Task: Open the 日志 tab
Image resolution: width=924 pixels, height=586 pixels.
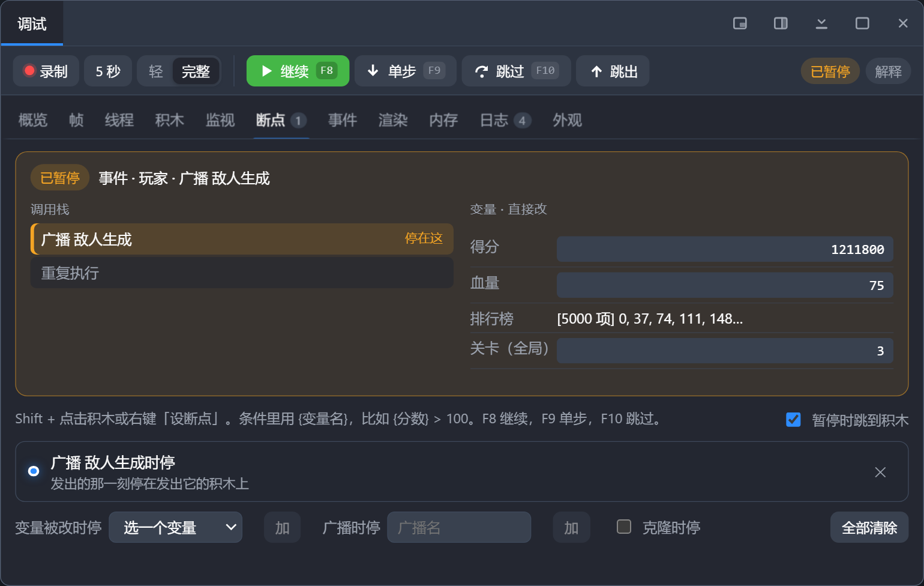Action: pos(505,120)
